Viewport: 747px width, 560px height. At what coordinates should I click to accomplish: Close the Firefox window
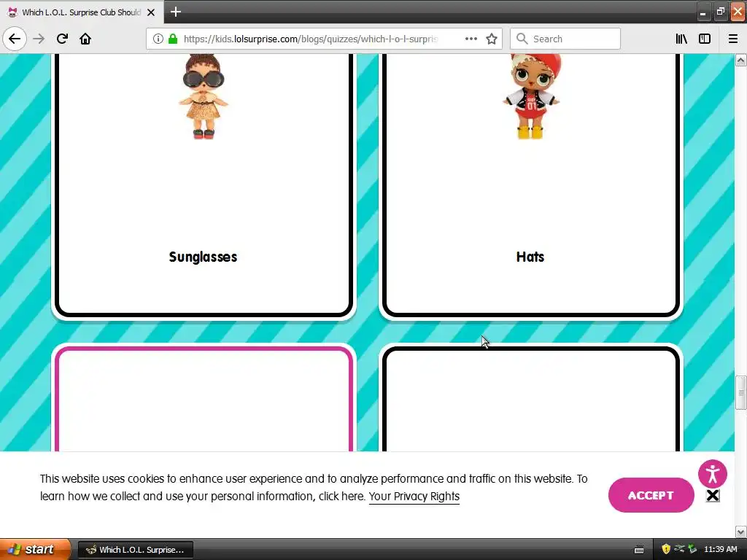[x=738, y=12]
